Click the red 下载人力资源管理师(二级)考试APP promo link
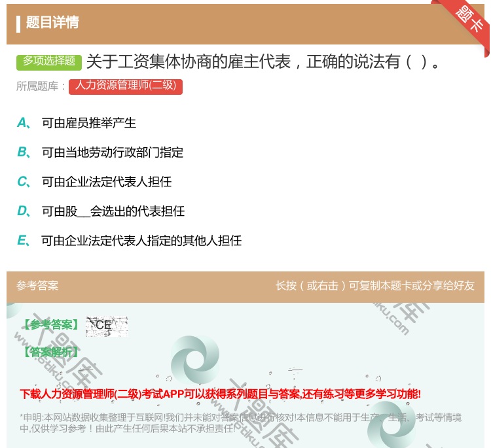 tap(220, 394)
